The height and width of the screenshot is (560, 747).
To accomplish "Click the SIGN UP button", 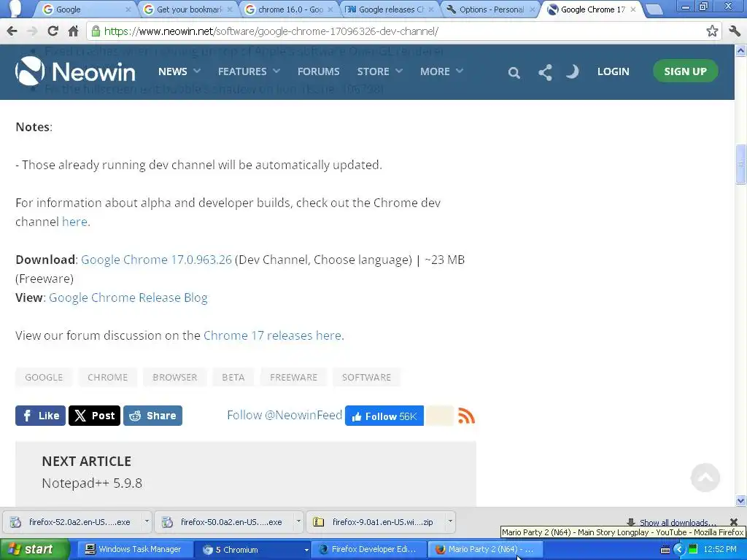I will [x=685, y=71].
